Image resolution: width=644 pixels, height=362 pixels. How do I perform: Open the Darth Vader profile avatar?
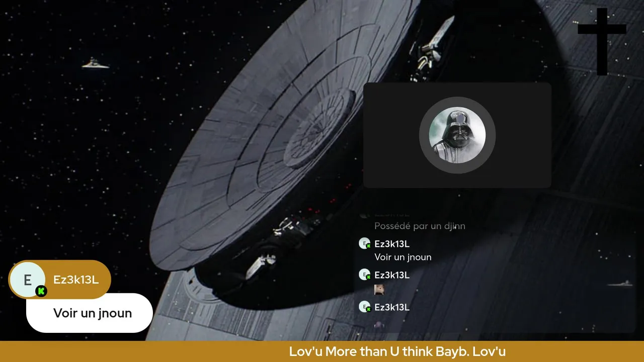457,135
